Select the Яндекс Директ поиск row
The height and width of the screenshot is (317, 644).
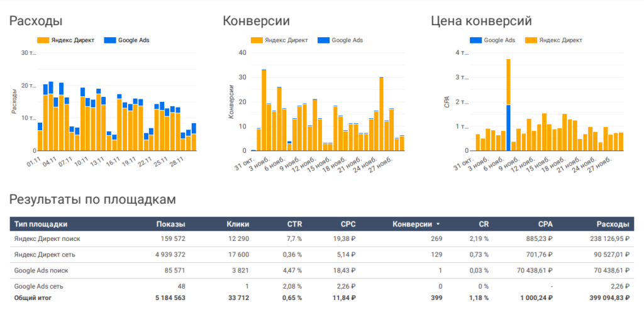47,239
